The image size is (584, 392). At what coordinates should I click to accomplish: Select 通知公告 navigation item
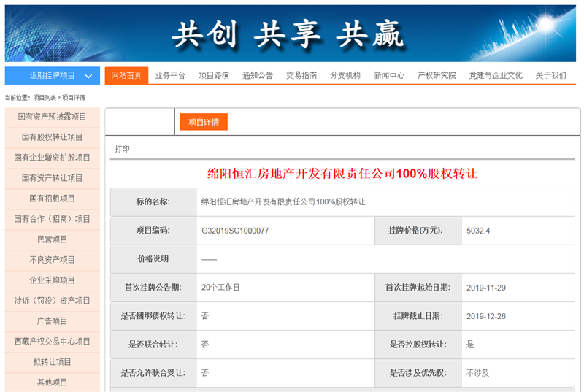coord(258,76)
